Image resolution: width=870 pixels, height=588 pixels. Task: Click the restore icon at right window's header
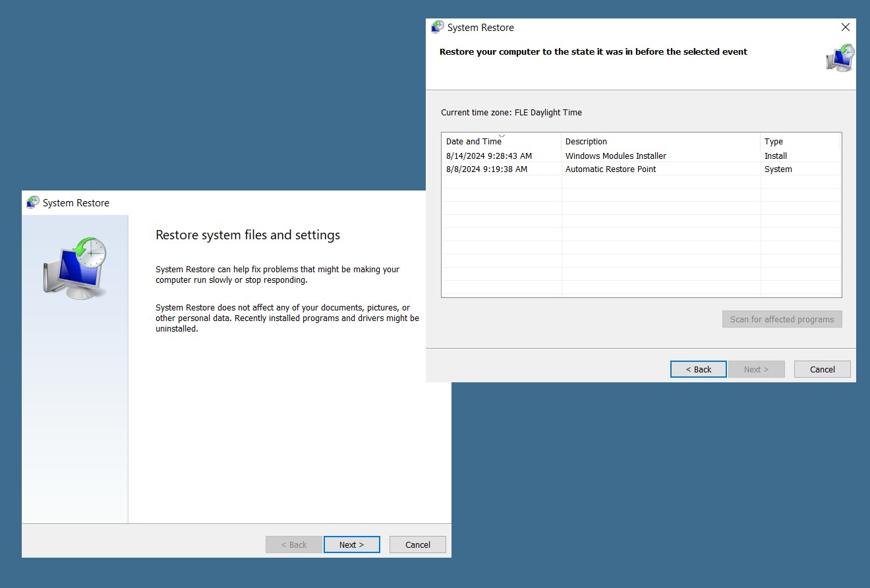[x=840, y=58]
